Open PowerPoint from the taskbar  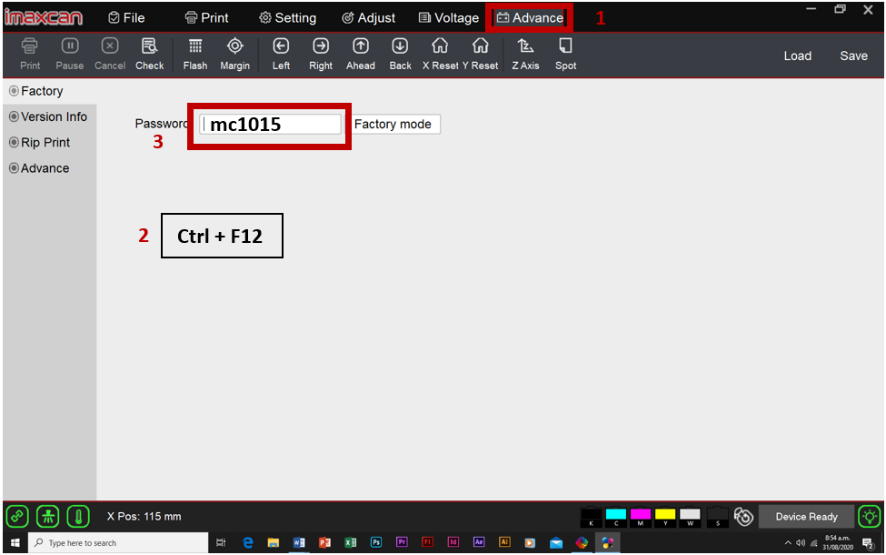click(x=324, y=542)
